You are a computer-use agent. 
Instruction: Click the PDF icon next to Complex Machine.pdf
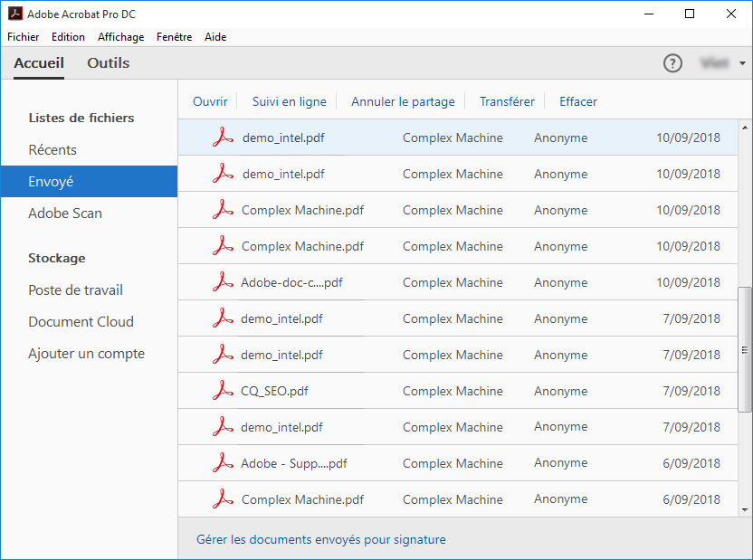click(223, 209)
